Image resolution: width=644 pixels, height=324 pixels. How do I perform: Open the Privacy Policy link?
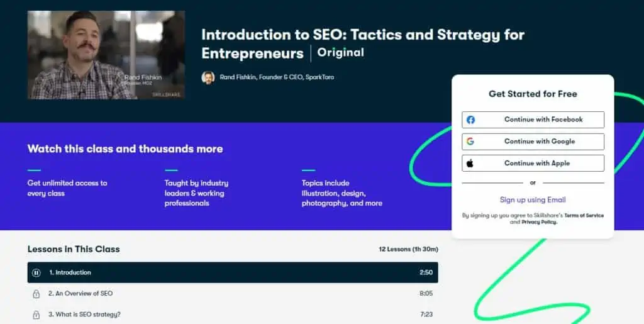pyautogui.click(x=539, y=221)
